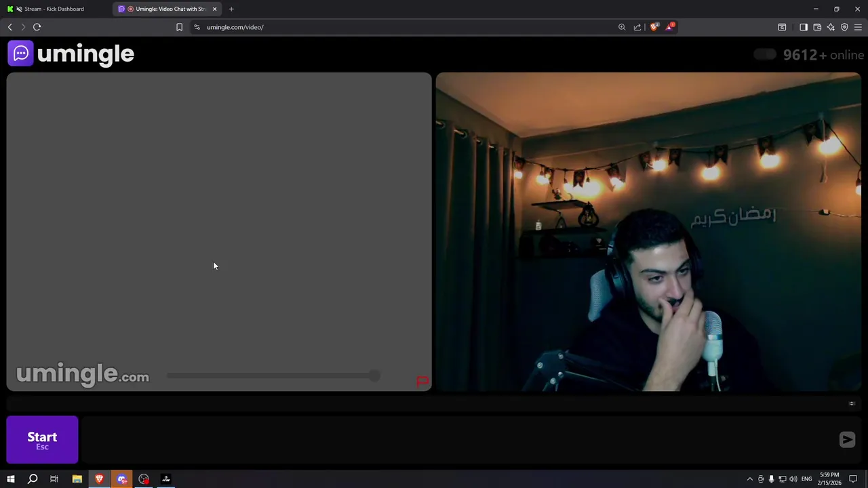Click the red report flag icon

[x=422, y=382]
